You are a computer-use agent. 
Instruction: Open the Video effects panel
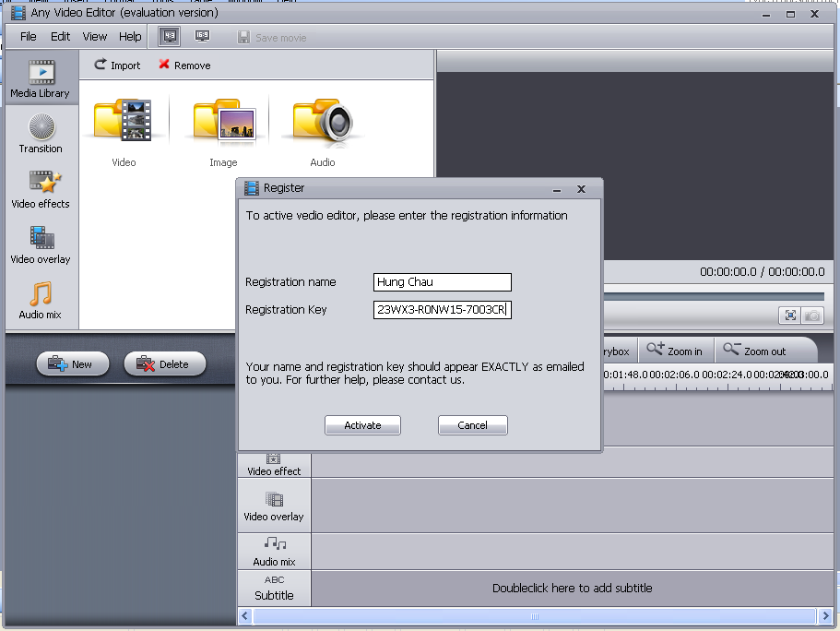coord(41,189)
